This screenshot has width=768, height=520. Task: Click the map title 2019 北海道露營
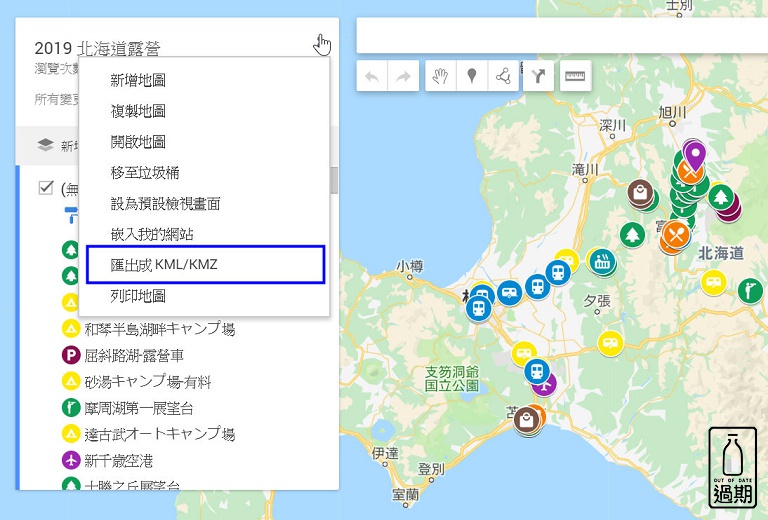click(97, 48)
